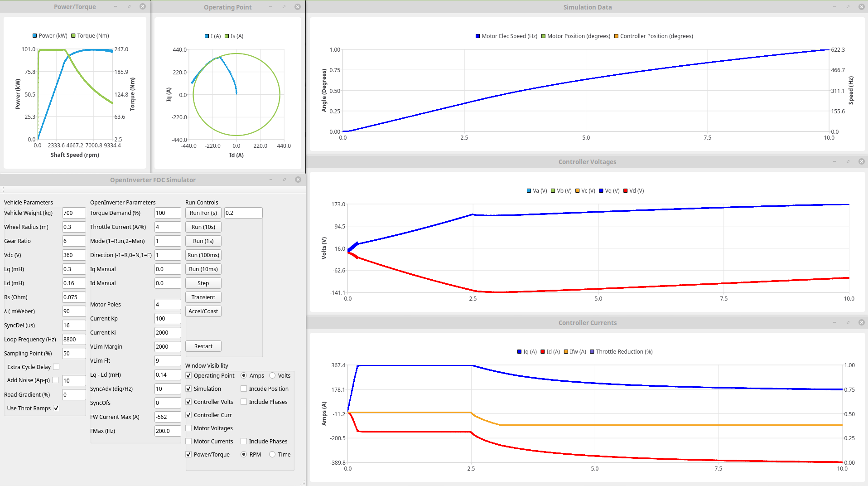Enable the Motor Voltages window checkbox
The width and height of the screenshot is (868, 486).
point(188,428)
